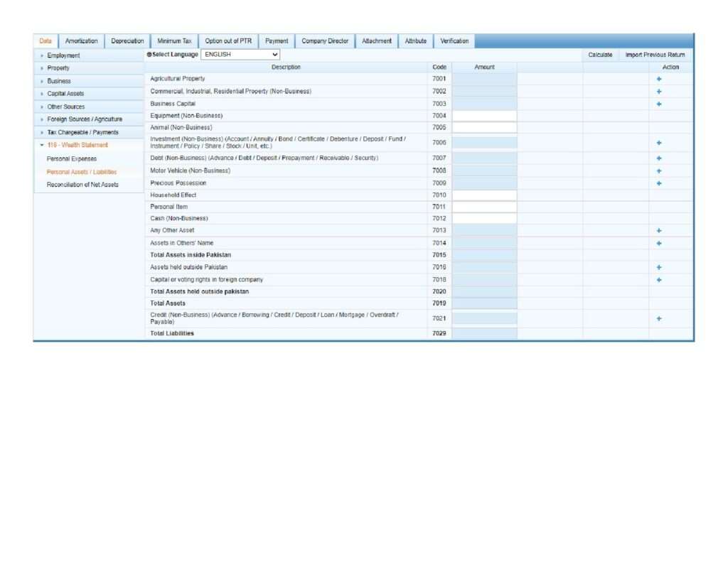Image resolution: width=728 pixels, height=562 pixels.
Task: Open the Select Language dropdown
Action: [240, 54]
